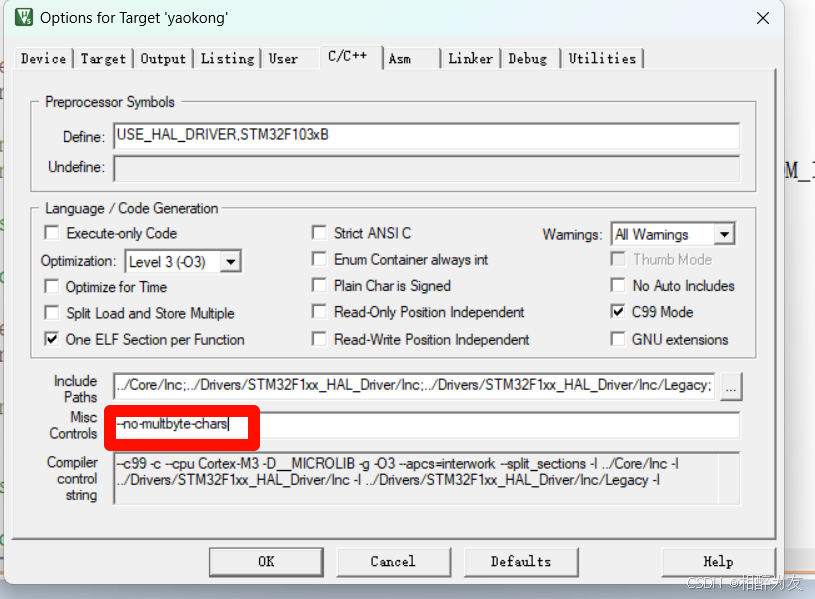Open the Listing tab
The height and width of the screenshot is (599, 815).
[x=227, y=59]
